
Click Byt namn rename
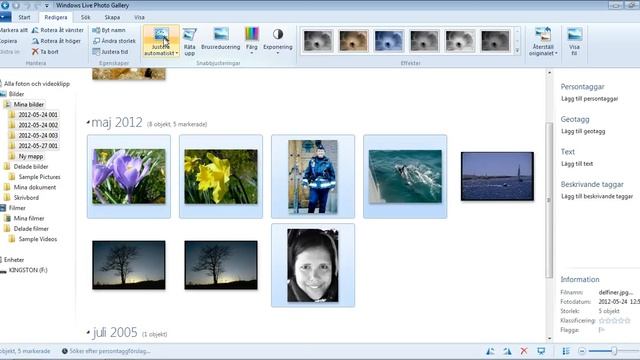click(109, 30)
